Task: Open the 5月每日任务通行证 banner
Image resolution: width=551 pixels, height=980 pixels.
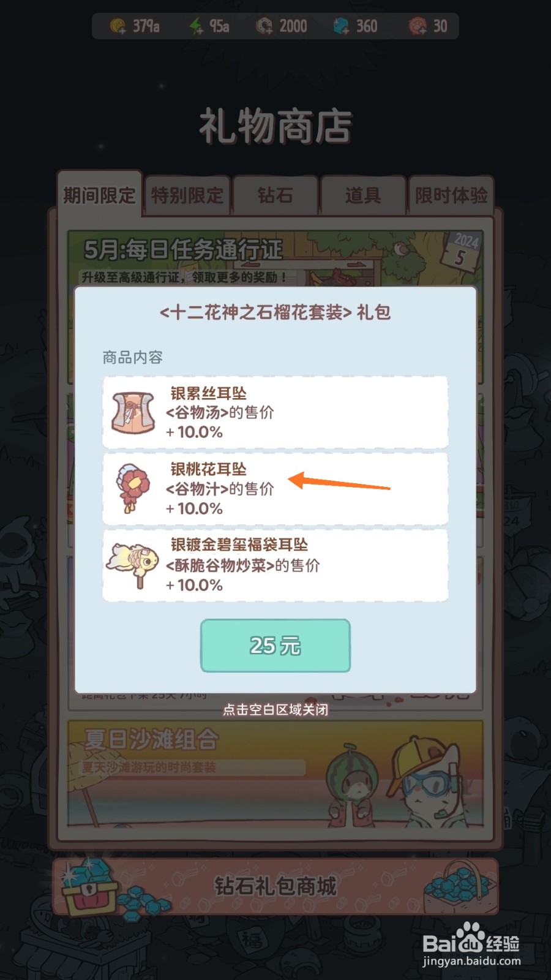Action: click(275, 258)
